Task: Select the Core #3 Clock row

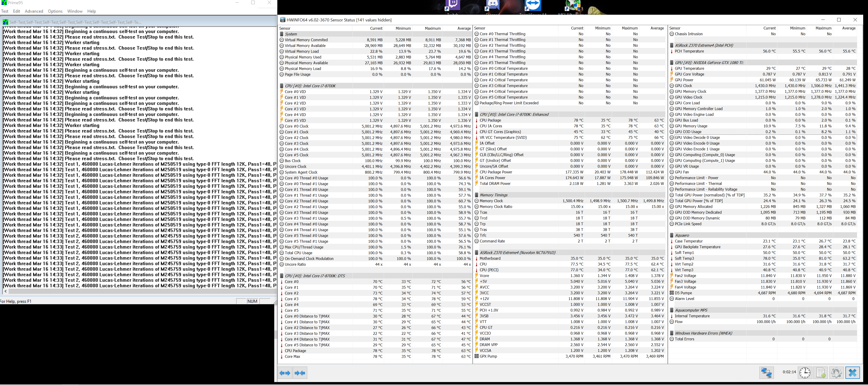Action: 375,144
